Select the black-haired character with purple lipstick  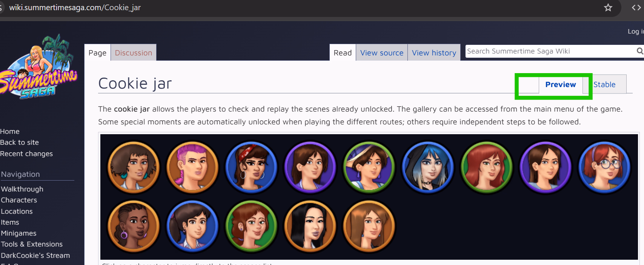coord(310,226)
